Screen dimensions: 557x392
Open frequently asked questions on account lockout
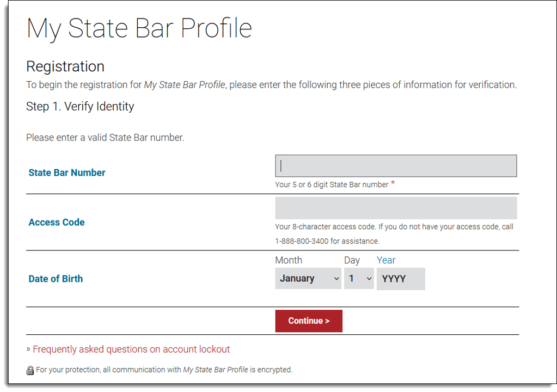[x=131, y=349]
